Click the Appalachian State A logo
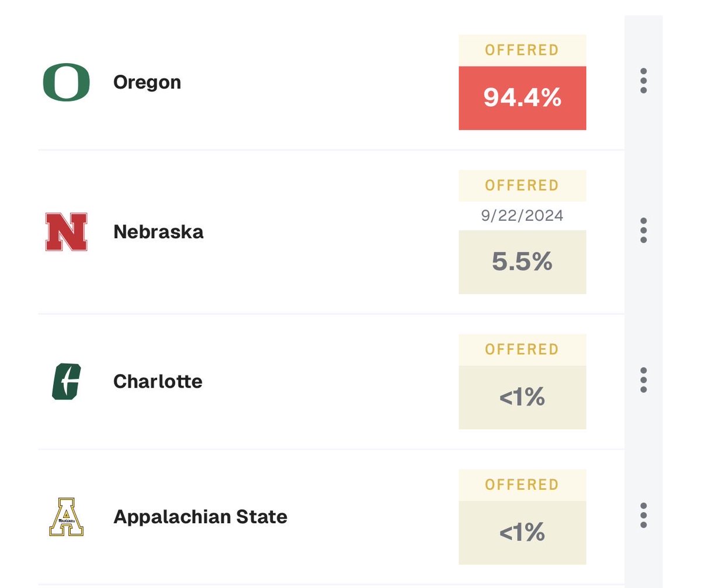Viewport: 701px width, 588px height. coord(66,517)
